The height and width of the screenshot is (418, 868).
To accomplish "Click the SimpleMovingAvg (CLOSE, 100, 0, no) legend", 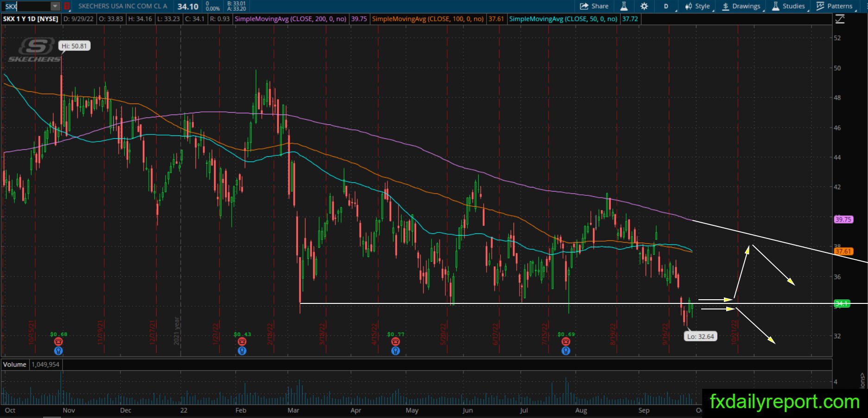I will [428, 19].
